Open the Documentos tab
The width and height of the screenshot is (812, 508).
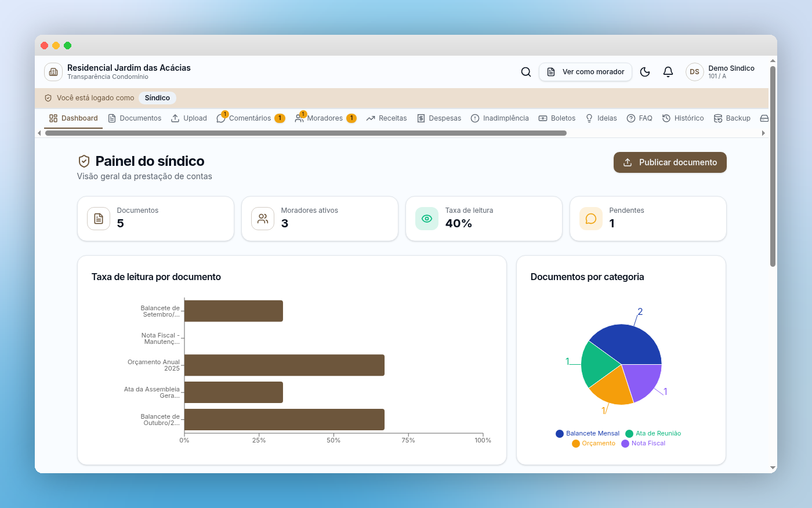[135, 118]
